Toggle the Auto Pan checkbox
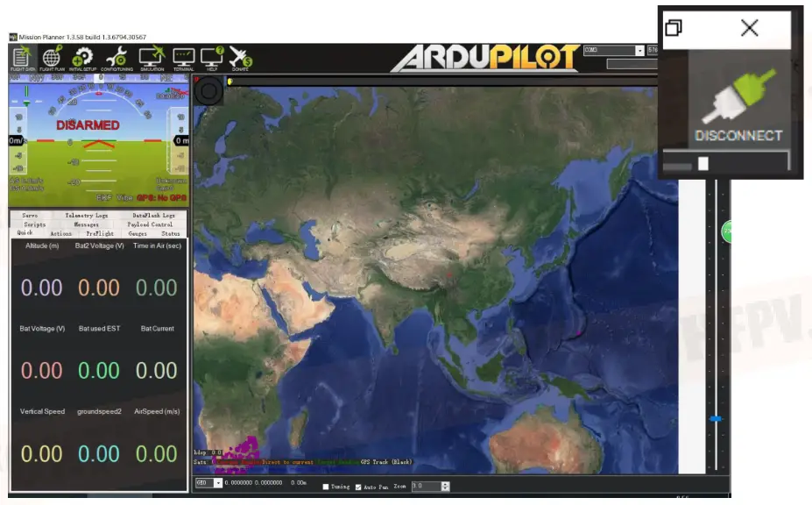Screen dimensions: 812x505 (358, 487)
